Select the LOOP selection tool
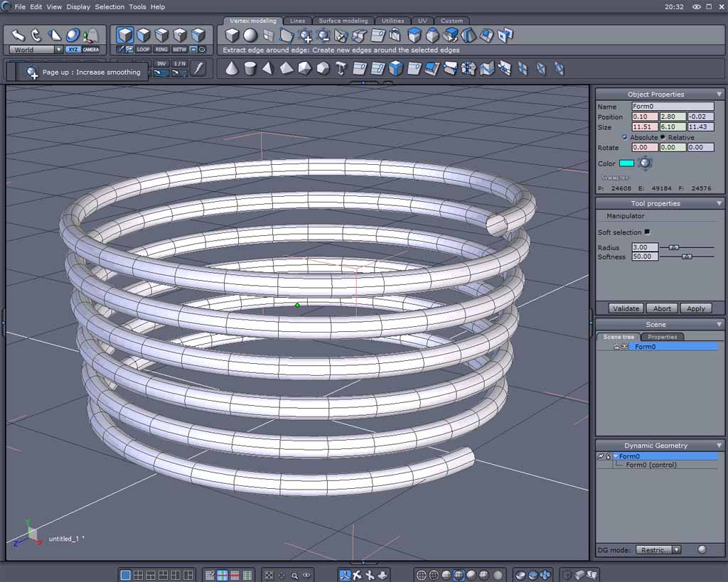This screenshot has width=728, height=582. [143, 49]
